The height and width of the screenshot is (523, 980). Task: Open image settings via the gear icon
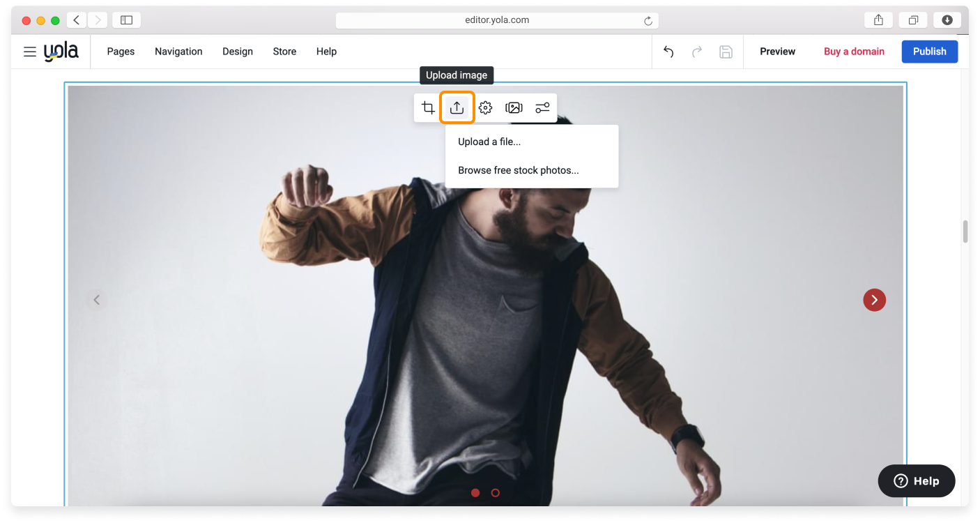pyautogui.click(x=485, y=107)
